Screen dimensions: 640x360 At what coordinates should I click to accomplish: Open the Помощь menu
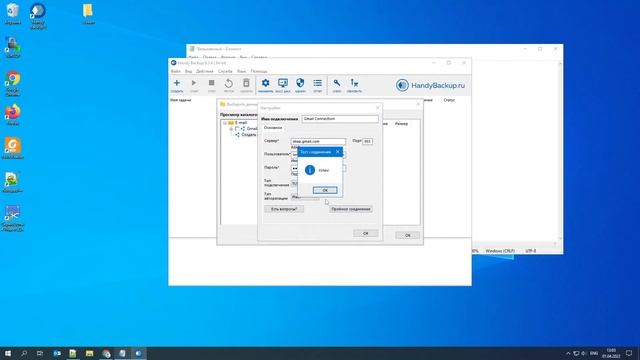[x=259, y=71]
